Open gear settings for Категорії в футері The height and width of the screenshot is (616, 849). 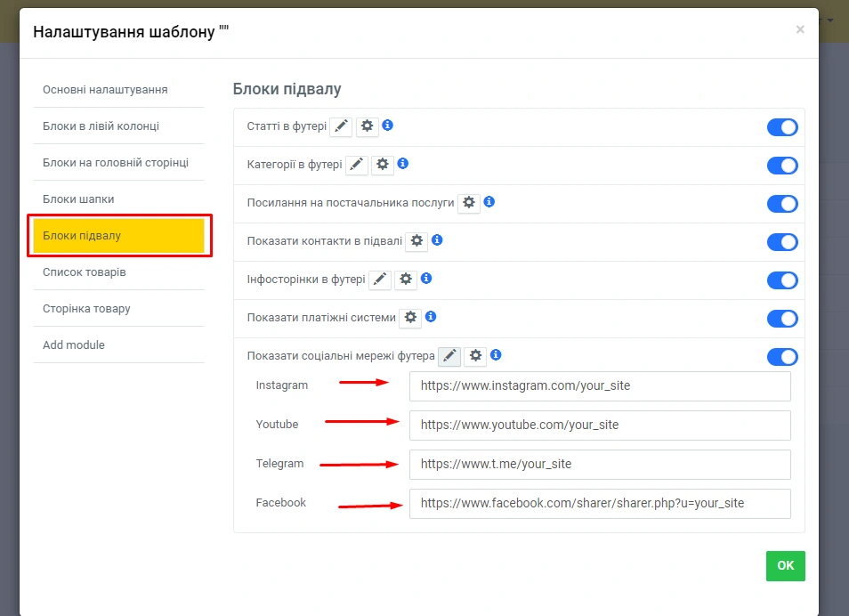[383, 165]
